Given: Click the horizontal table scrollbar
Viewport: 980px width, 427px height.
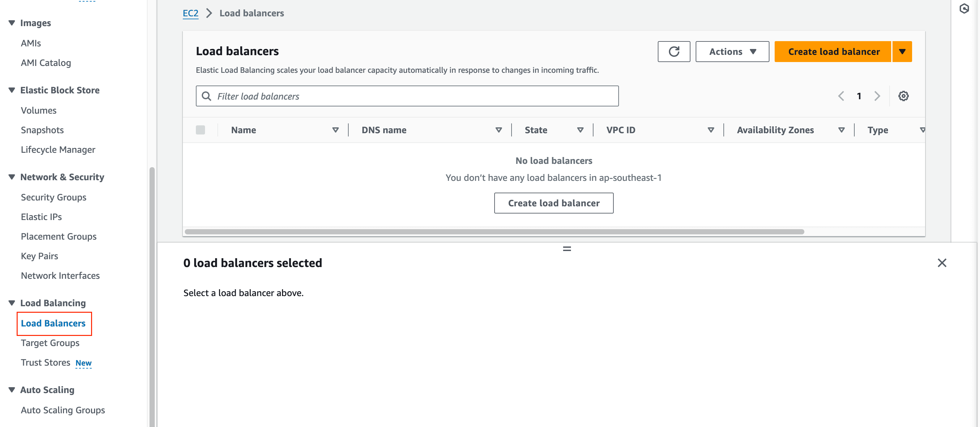Looking at the screenshot, I should tap(494, 232).
